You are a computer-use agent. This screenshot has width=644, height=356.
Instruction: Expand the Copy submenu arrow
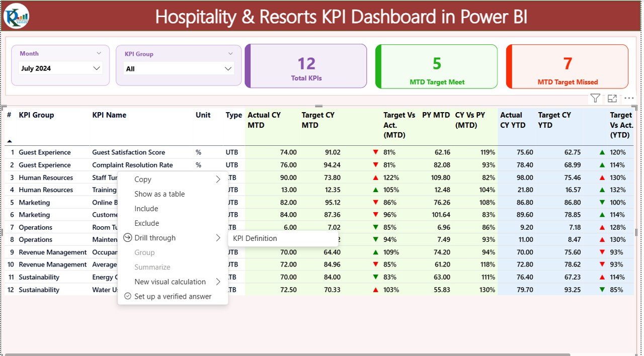pos(218,180)
